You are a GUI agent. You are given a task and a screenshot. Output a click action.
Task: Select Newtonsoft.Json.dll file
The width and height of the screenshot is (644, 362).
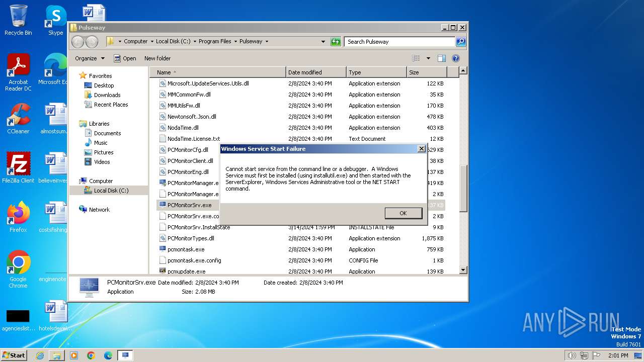(x=192, y=117)
